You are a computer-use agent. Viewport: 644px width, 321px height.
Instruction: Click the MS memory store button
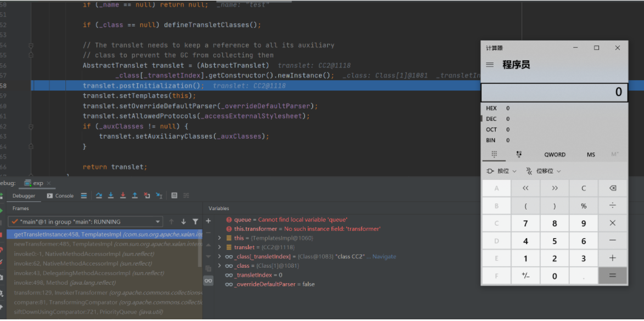pyautogui.click(x=591, y=154)
